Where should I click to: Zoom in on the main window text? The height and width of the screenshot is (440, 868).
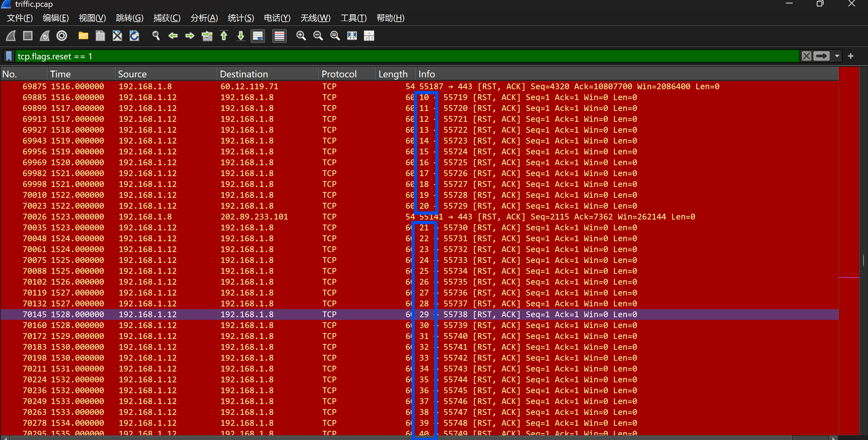(301, 36)
